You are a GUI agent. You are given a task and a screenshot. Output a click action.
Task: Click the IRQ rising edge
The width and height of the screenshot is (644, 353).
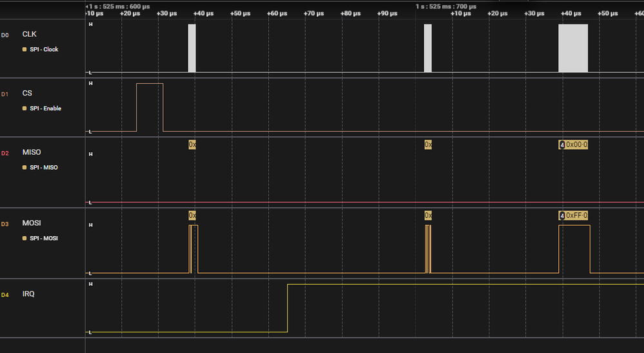tap(288, 308)
